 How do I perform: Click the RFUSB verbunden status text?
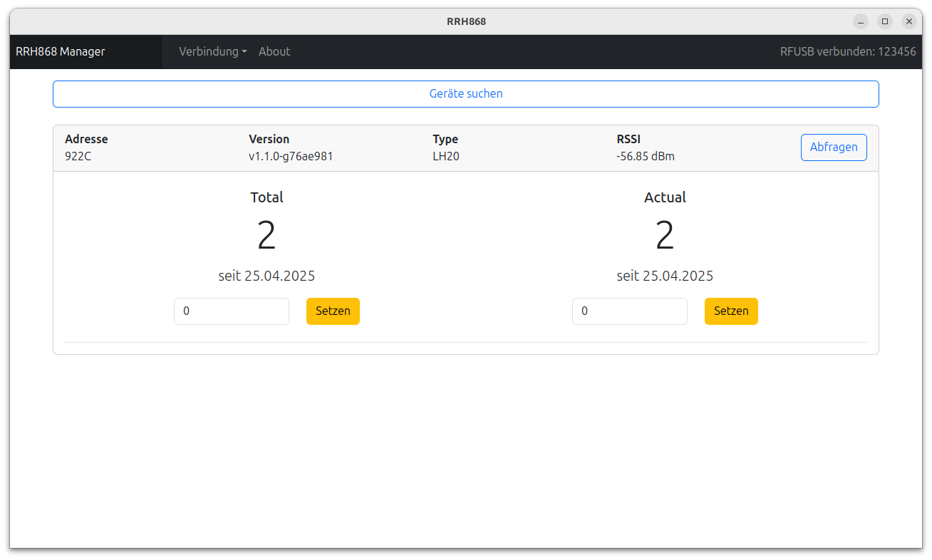point(848,51)
